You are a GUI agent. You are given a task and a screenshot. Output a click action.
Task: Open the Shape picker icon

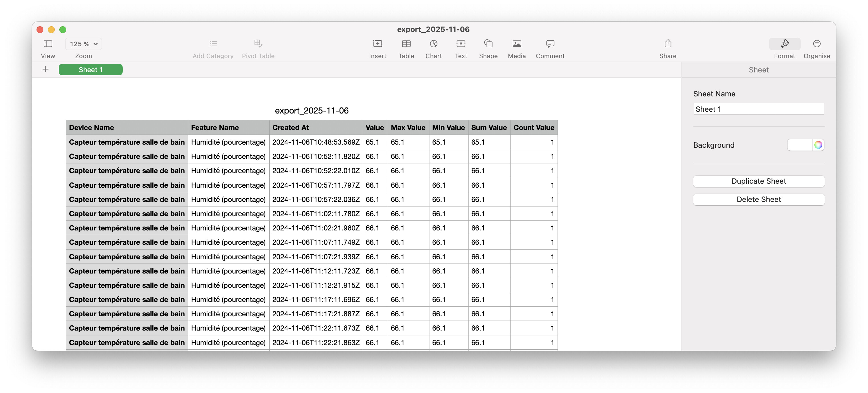point(488,44)
